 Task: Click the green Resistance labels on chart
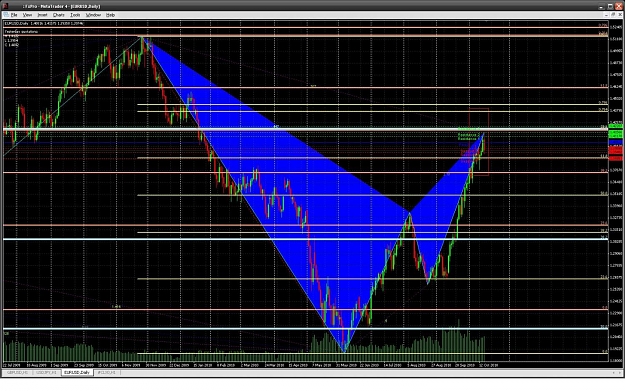pyautogui.click(x=469, y=134)
